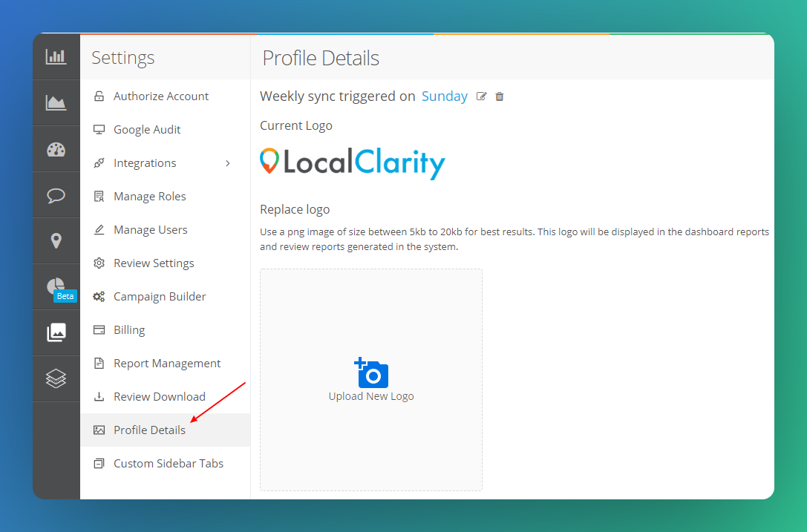Edit the weekly sync day pencil icon
Screen dimensions: 807x532
[481, 96]
